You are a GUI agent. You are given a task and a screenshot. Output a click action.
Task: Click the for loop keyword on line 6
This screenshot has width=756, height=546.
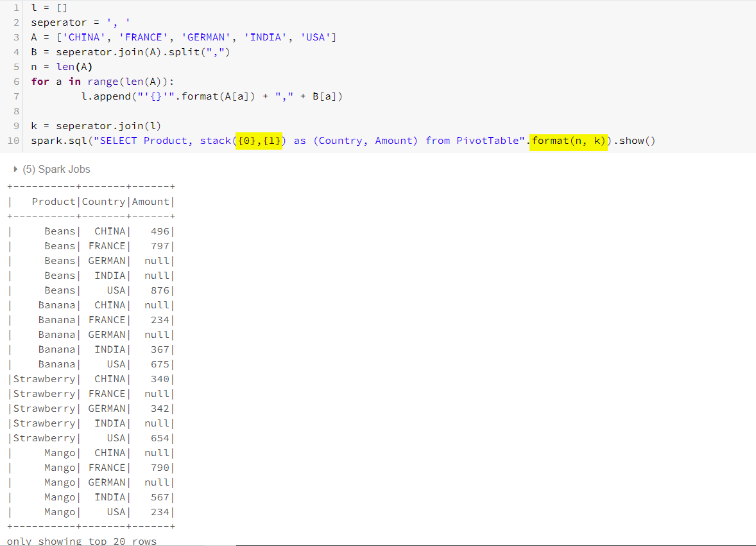pos(40,81)
